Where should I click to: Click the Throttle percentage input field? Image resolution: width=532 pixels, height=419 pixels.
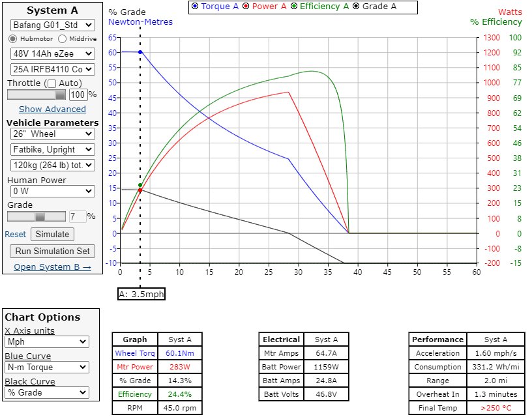(78, 94)
